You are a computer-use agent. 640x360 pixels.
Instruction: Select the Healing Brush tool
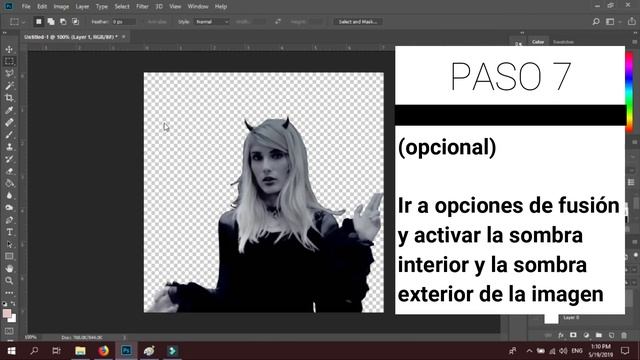9,122
